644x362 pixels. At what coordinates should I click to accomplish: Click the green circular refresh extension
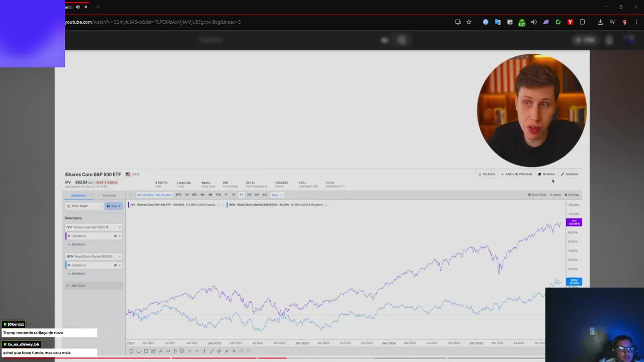[558, 22]
